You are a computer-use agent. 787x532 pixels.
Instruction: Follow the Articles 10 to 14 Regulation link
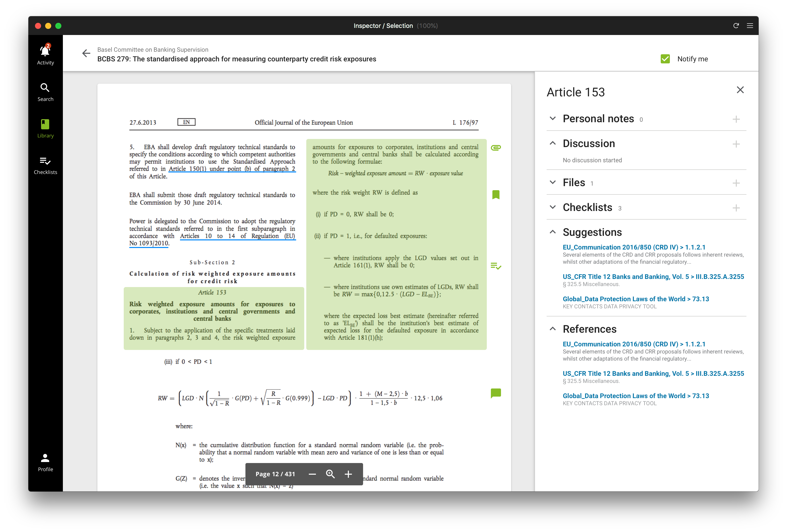coord(238,236)
